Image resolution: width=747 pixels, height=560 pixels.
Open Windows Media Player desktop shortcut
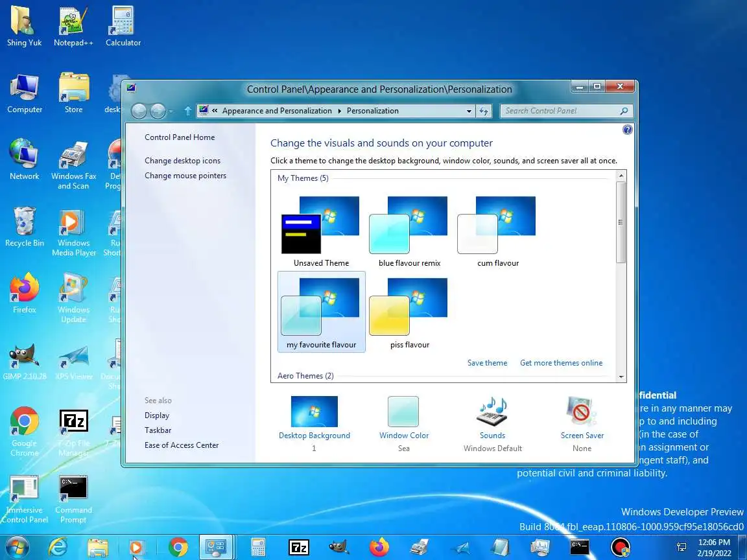(x=73, y=233)
